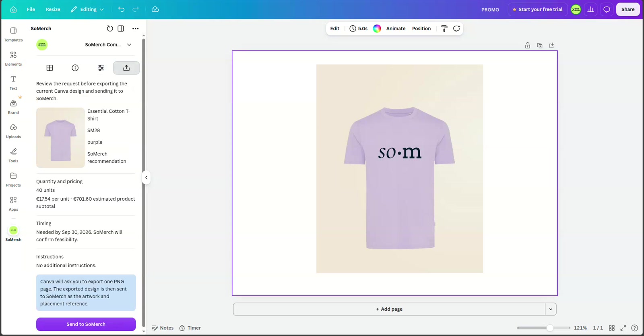Add a comment via toolbar icon
644x336 pixels.
(456, 29)
